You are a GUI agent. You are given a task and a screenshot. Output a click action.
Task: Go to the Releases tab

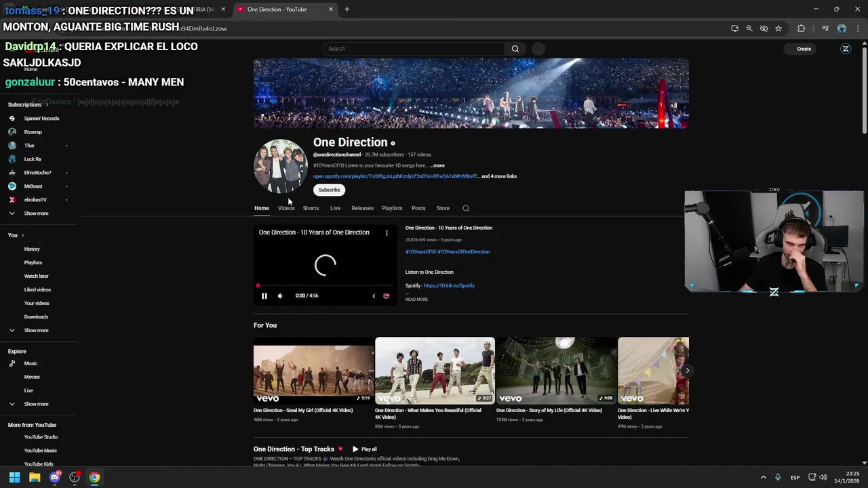point(362,208)
